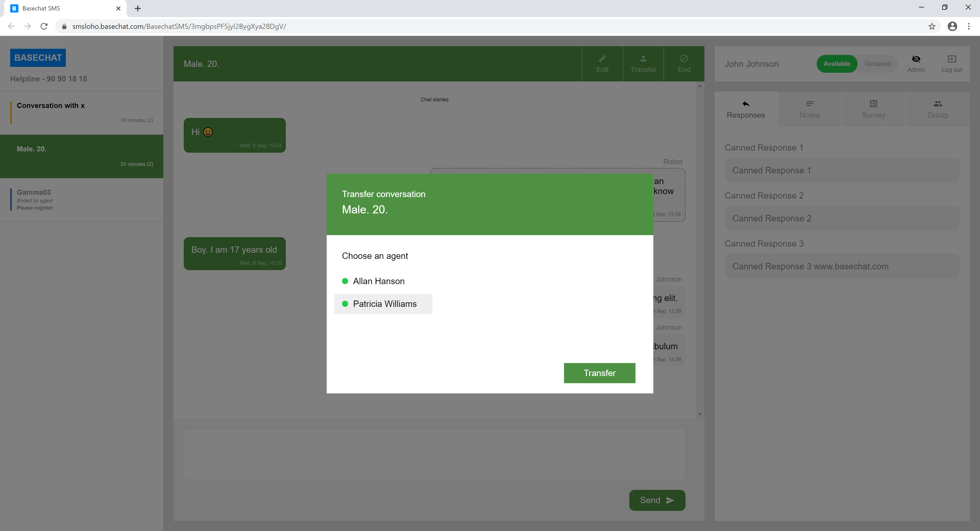This screenshot has height=531, width=980.
Task: Click the Log out icon
Action: click(x=951, y=59)
